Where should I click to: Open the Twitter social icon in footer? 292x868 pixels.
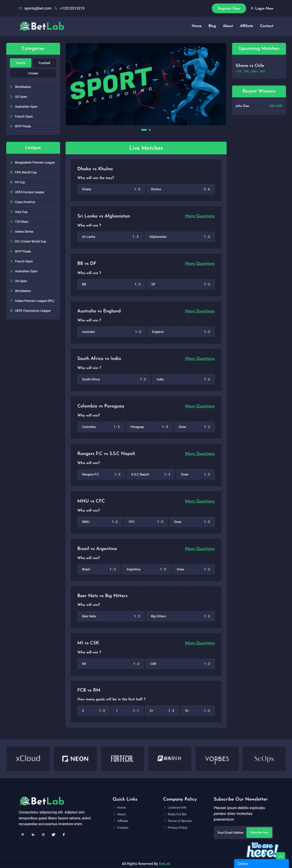click(x=53, y=834)
